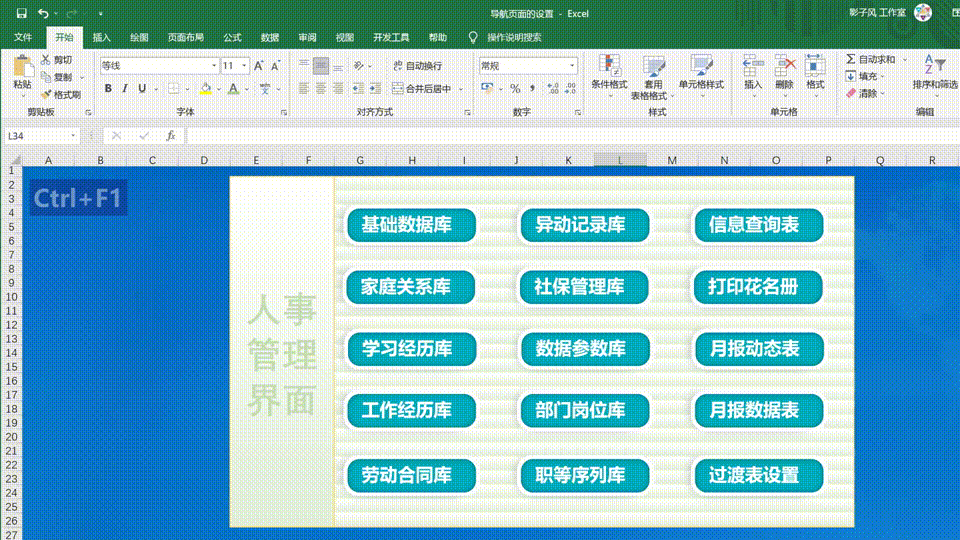Switch to the 插入 (Insert) ribbon tab
Screen dimensions: 960x540
[x=102, y=38]
